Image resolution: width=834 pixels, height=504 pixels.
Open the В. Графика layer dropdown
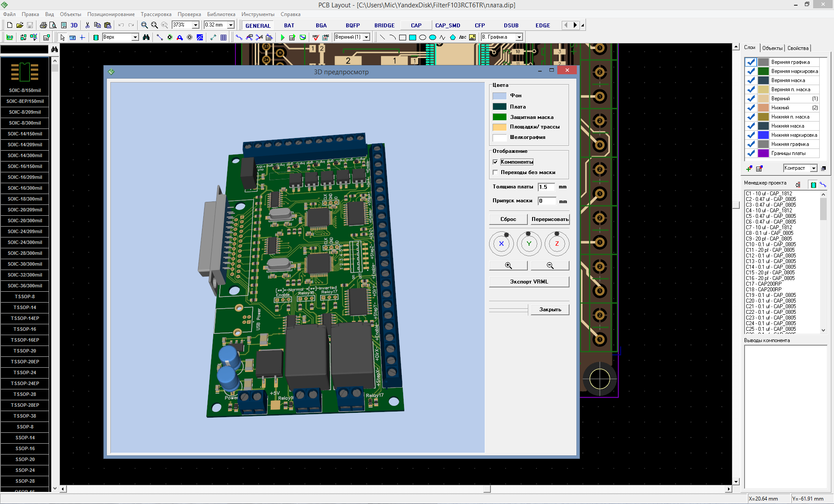coord(519,37)
